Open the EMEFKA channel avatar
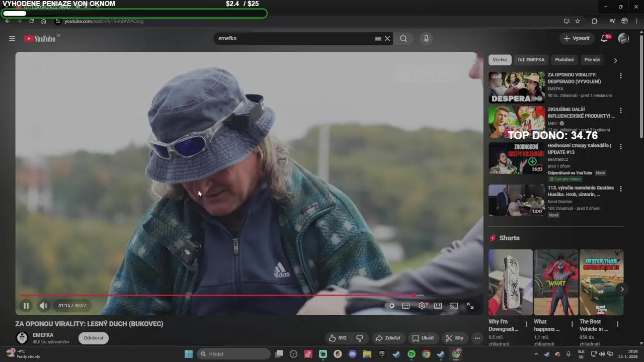 [22, 338]
